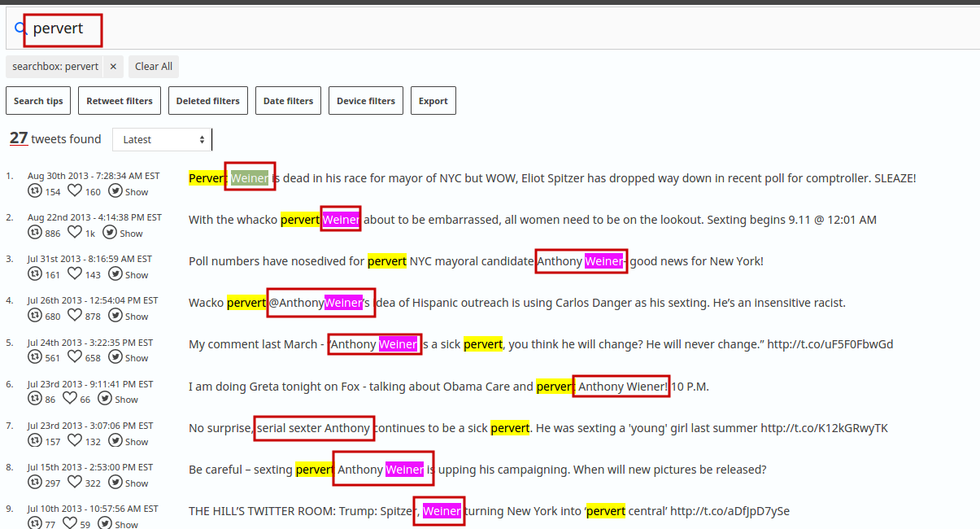
Task: Click the '27 tweets found' result count
Action: (x=55, y=139)
